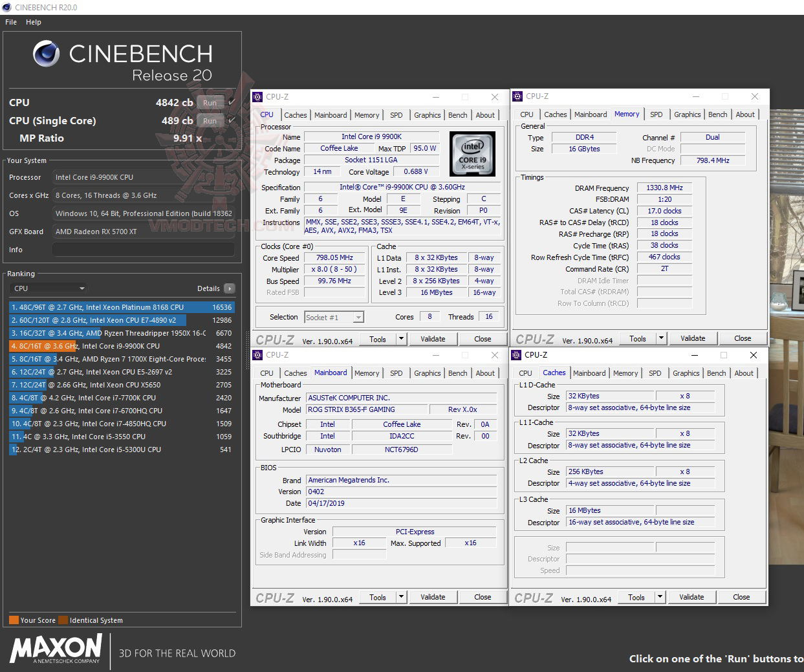Screen dimensions: 804x672
Task: Open the Help menu in Cinebench
Action: 34,22
